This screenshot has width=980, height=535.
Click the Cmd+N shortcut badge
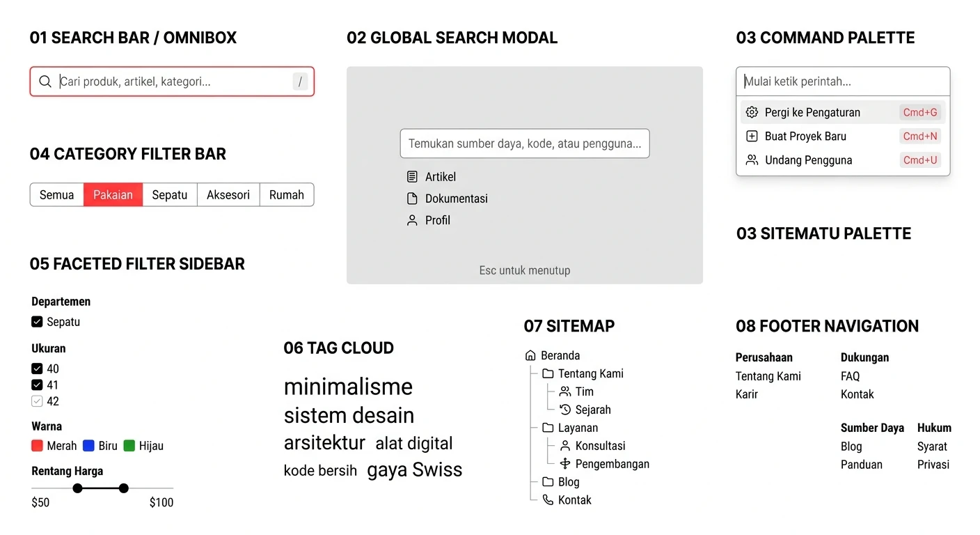click(920, 136)
